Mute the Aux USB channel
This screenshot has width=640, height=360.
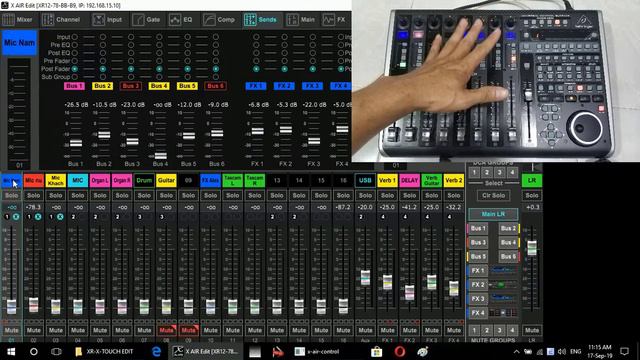365,330
